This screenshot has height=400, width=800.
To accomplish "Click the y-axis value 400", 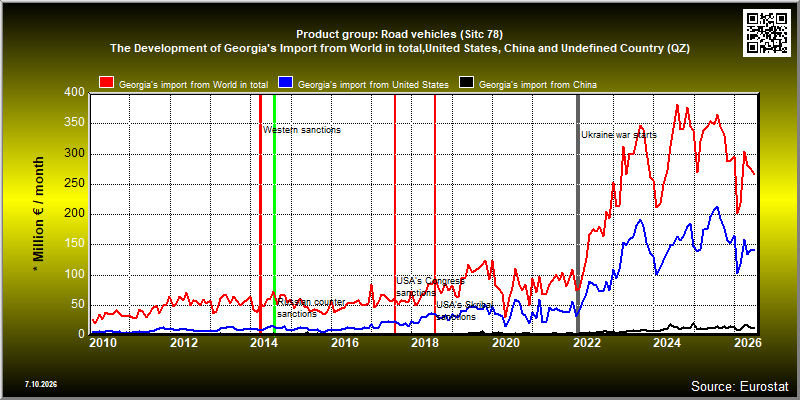I will click(74, 93).
